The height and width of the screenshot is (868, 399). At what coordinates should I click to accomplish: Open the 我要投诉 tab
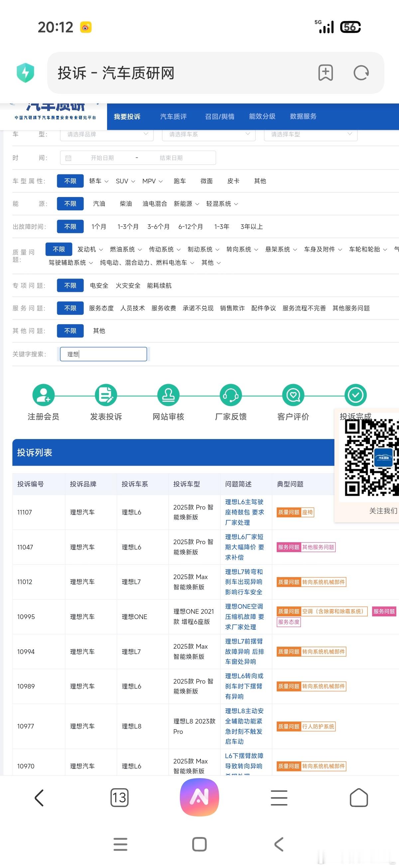(127, 116)
